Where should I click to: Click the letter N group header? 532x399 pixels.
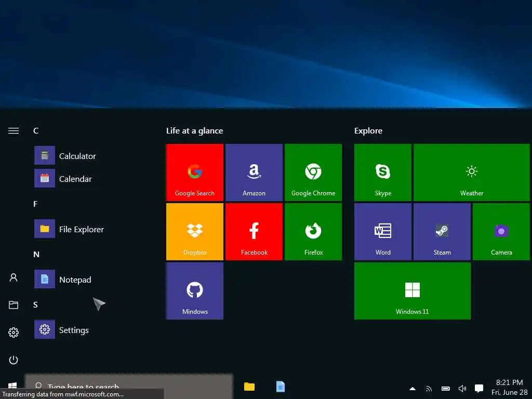click(36, 254)
